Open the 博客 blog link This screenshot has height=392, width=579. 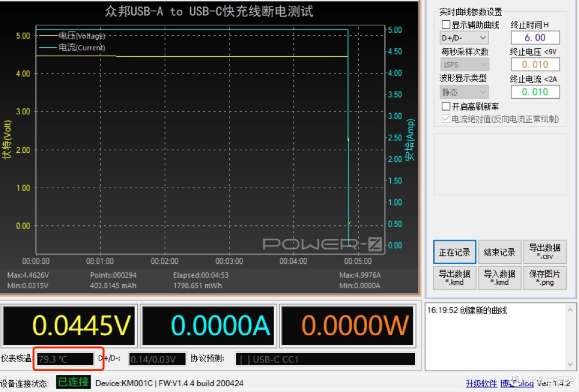point(516,383)
